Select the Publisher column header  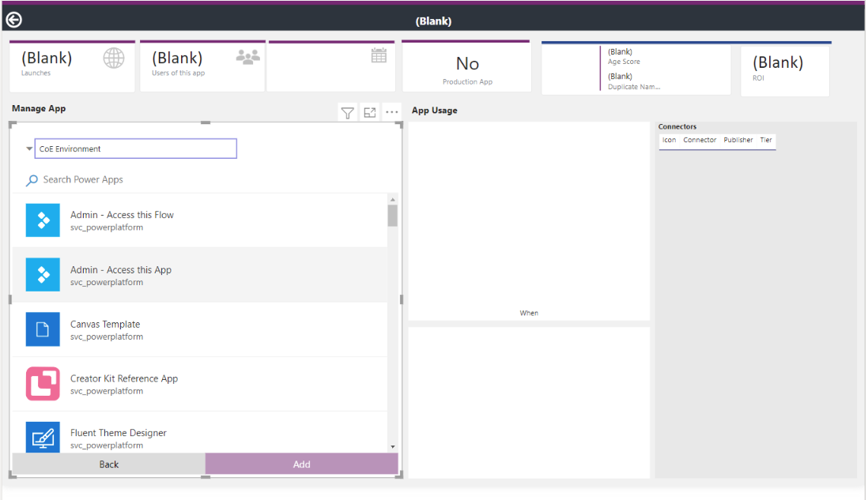(x=738, y=140)
